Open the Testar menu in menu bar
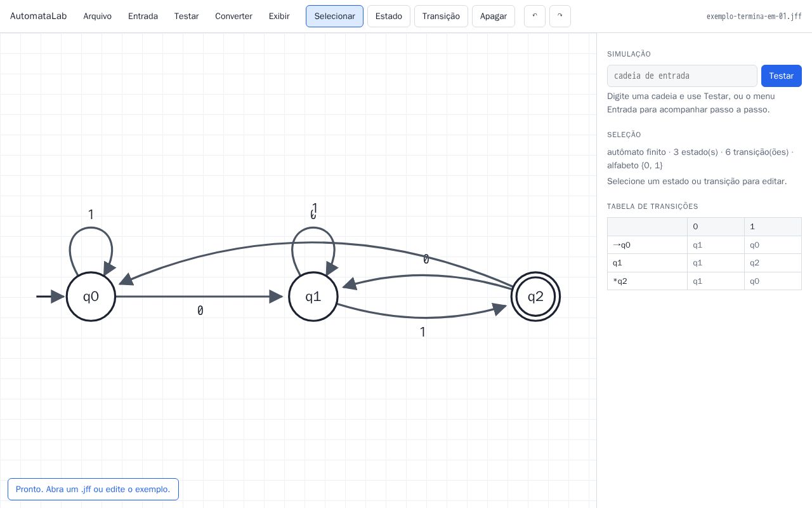812x508 pixels. click(187, 17)
